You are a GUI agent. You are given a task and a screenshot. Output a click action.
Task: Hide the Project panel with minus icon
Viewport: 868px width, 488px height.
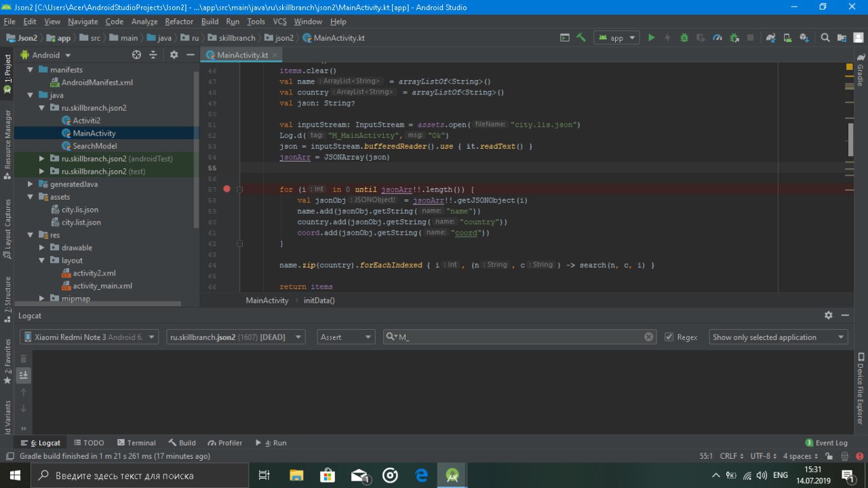(x=191, y=55)
